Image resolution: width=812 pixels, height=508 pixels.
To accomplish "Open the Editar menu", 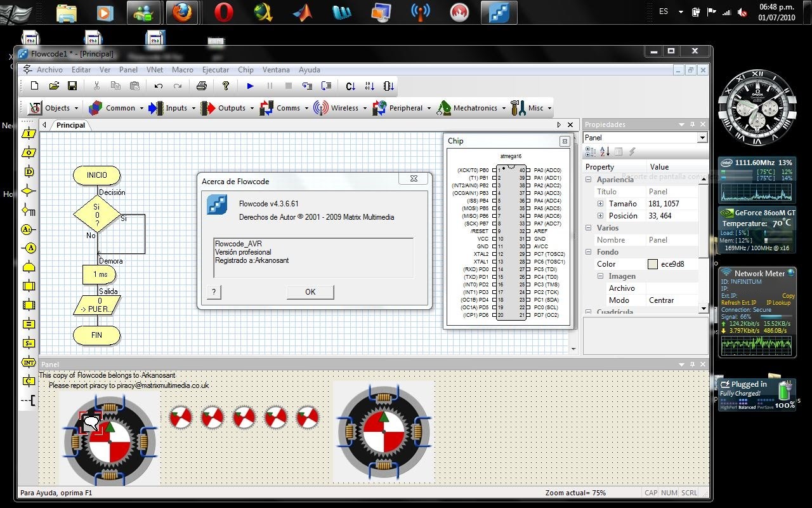I will 81,70.
